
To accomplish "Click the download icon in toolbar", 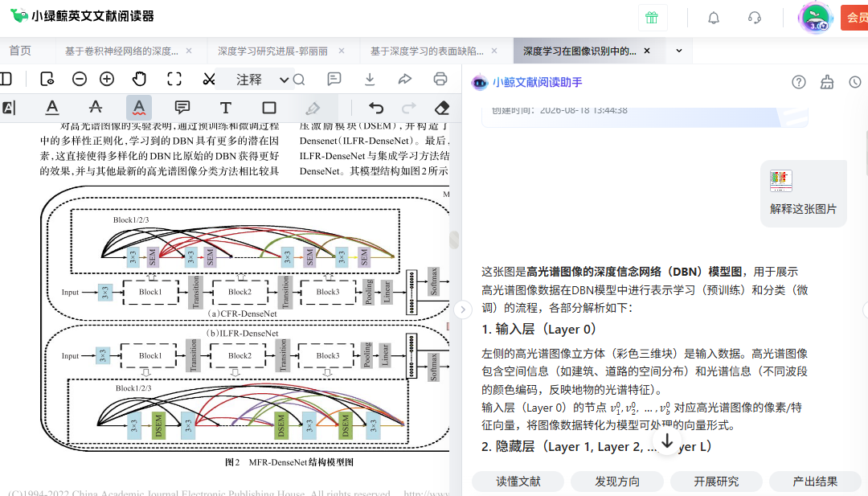I will (x=370, y=79).
